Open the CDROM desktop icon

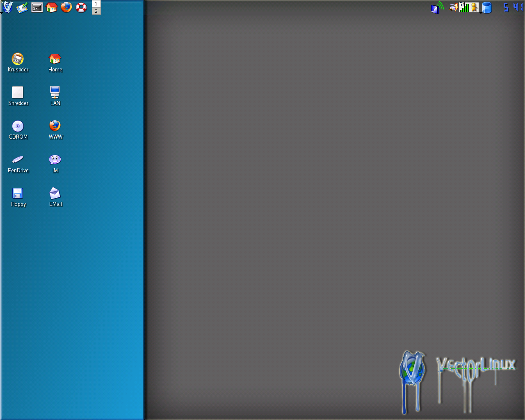point(18,130)
